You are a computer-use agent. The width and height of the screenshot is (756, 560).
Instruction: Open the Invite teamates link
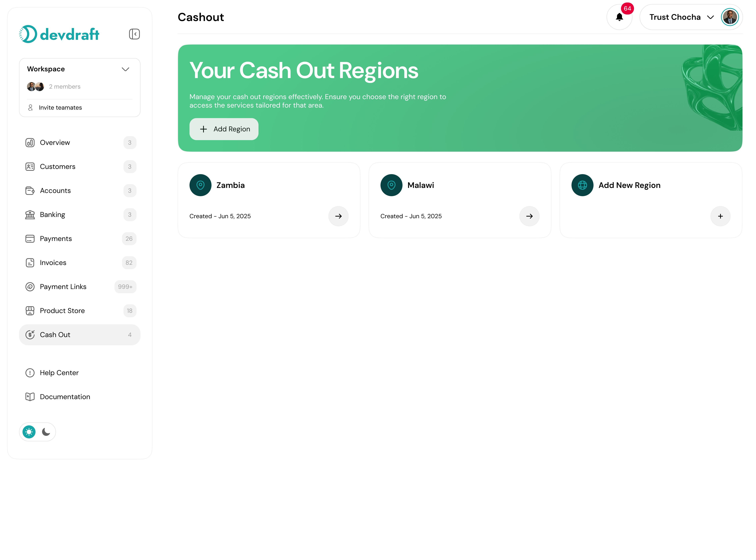click(60, 107)
